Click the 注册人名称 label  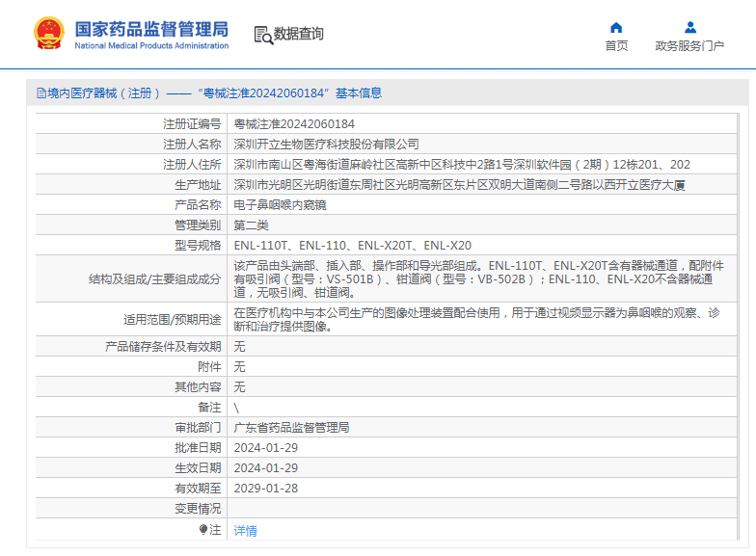192,145
